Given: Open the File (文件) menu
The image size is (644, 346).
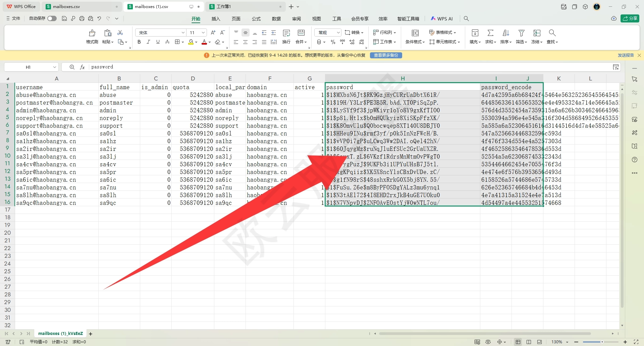Looking at the screenshot, I should [13, 18].
